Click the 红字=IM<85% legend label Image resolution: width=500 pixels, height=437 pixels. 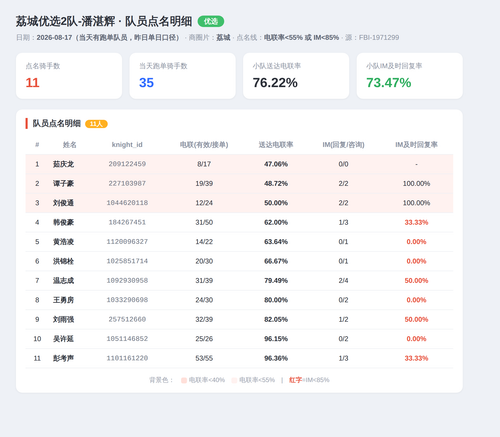tap(309, 380)
